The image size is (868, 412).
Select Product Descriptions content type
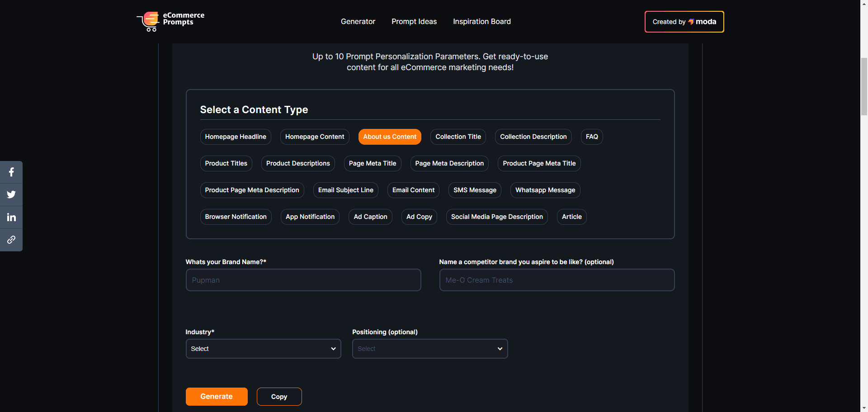[298, 163]
